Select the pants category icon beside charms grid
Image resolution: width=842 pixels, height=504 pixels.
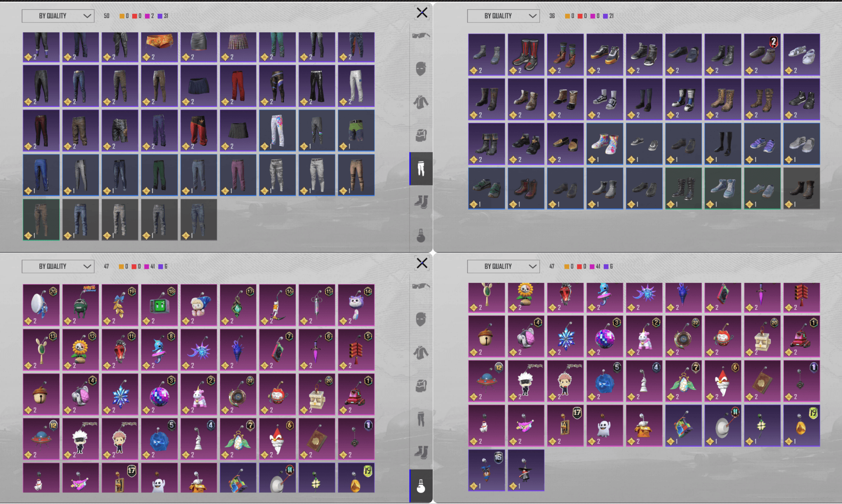(x=421, y=419)
